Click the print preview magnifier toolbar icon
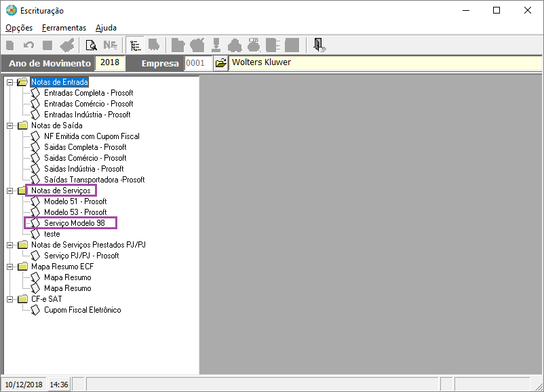Image resolution: width=544 pixels, height=392 pixels. (90, 45)
